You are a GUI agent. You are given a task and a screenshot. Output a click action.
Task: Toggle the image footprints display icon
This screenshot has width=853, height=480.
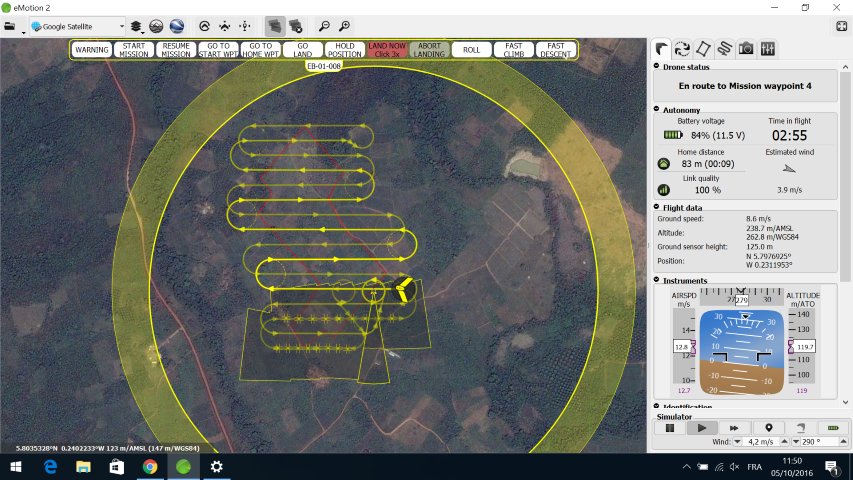coord(275,26)
